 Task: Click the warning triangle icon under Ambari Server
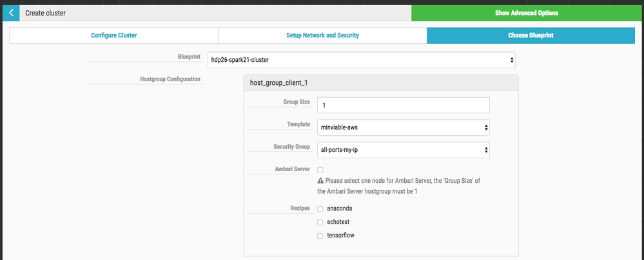tap(320, 181)
